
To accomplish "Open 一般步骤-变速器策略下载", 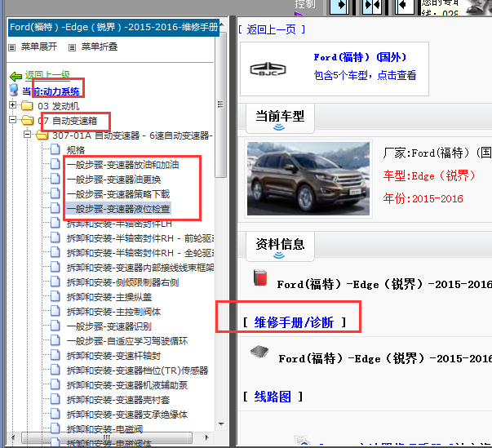I will click(118, 194).
